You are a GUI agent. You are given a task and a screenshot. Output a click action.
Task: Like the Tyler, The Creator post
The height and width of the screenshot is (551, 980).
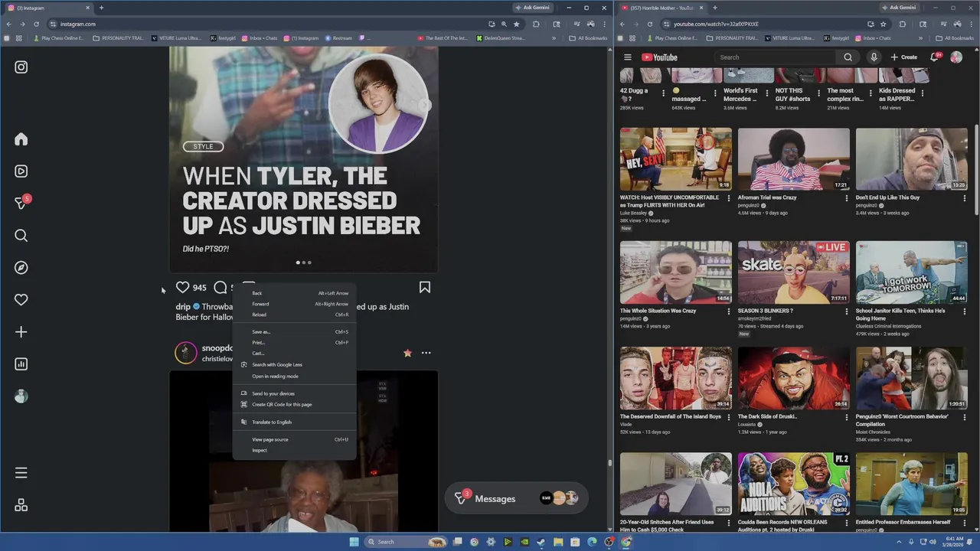182,287
